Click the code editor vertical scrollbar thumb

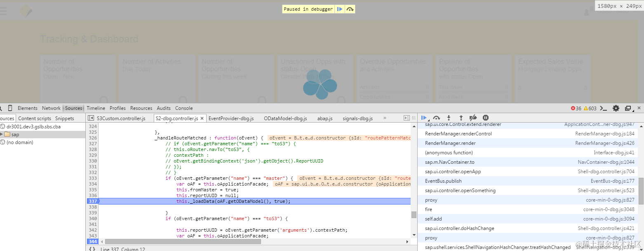pos(414,215)
